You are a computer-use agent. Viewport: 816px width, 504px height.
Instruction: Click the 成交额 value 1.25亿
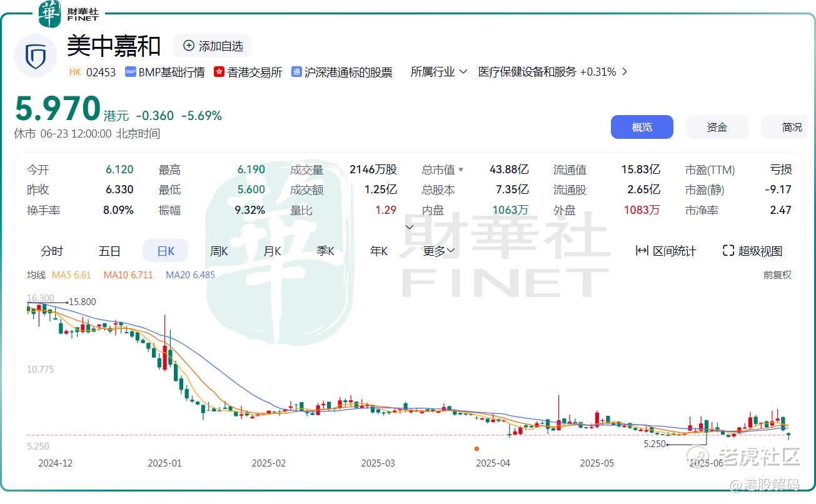381,189
